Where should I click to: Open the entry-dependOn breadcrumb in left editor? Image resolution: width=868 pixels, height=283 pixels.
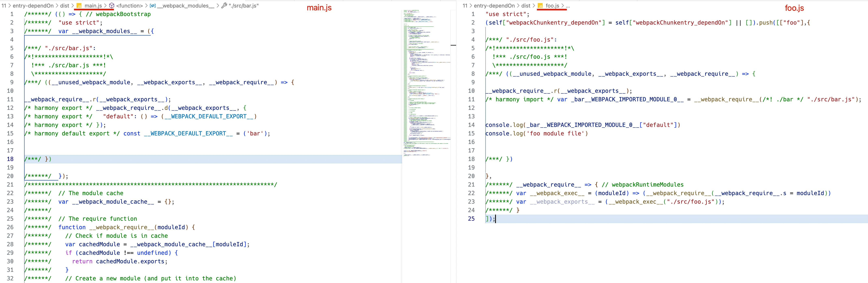[x=33, y=6]
